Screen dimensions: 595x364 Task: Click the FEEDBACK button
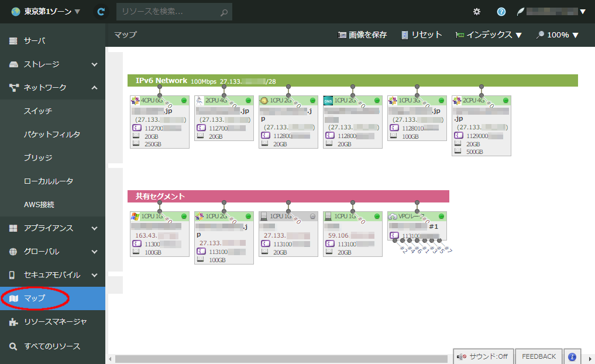coord(539,356)
